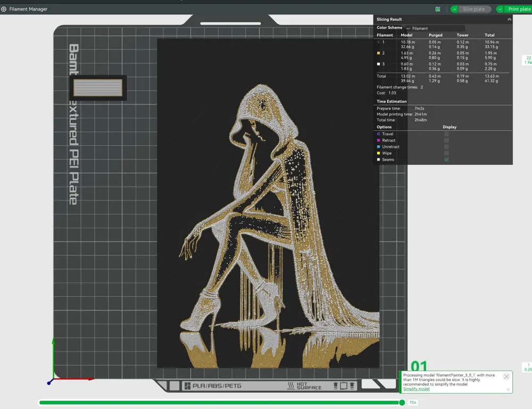Select the hooded figure model on plate
The image size is (532, 409).
268,203
